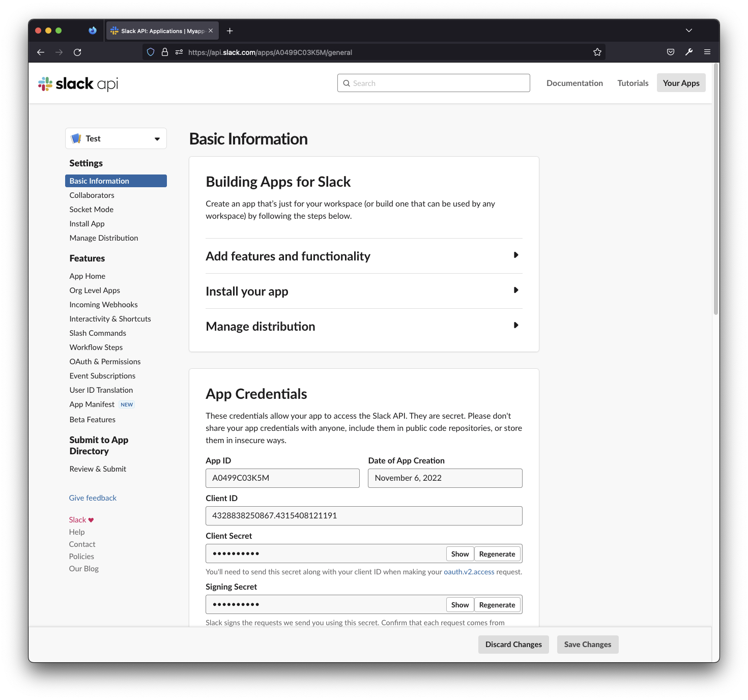This screenshot has height=700, width=748.
Task: Bookmark the page with the star icon
Action: (x=597, y=52)
